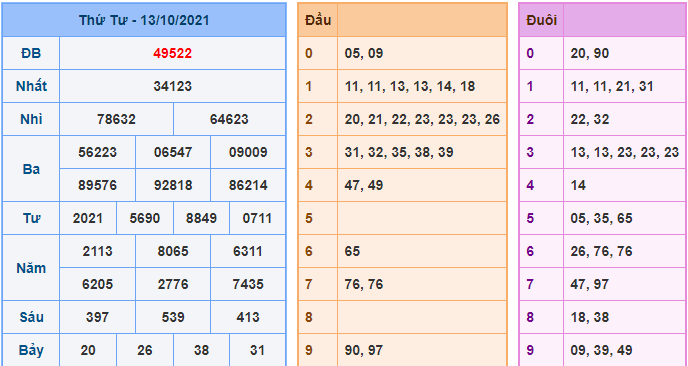Click the Nhất row label
Viewport: 688px width, 366px height.
pos(31,86)
